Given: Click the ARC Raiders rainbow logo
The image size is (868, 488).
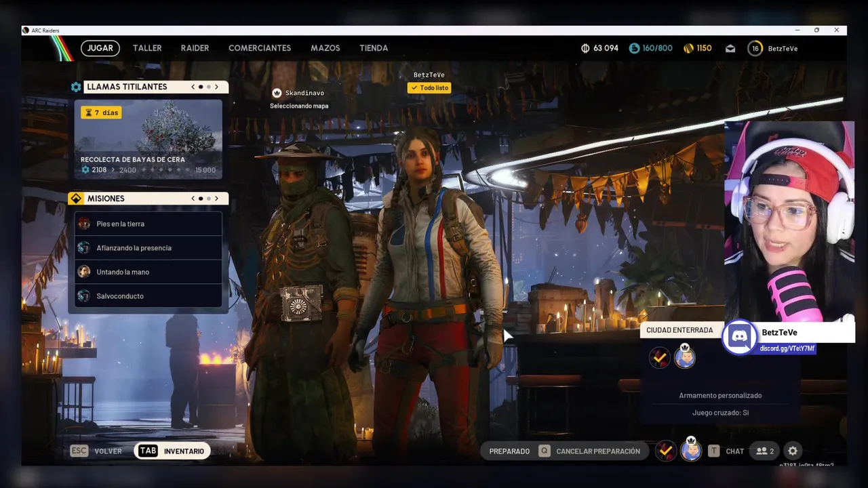Looking at the screenshot, I should pos(62,48).
